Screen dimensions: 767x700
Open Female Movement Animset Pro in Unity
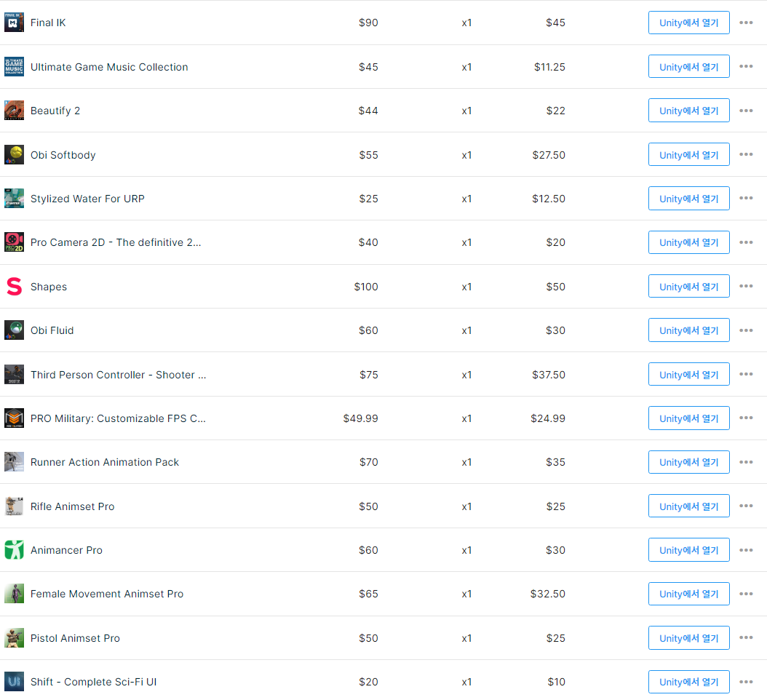(x=688, y=594)
